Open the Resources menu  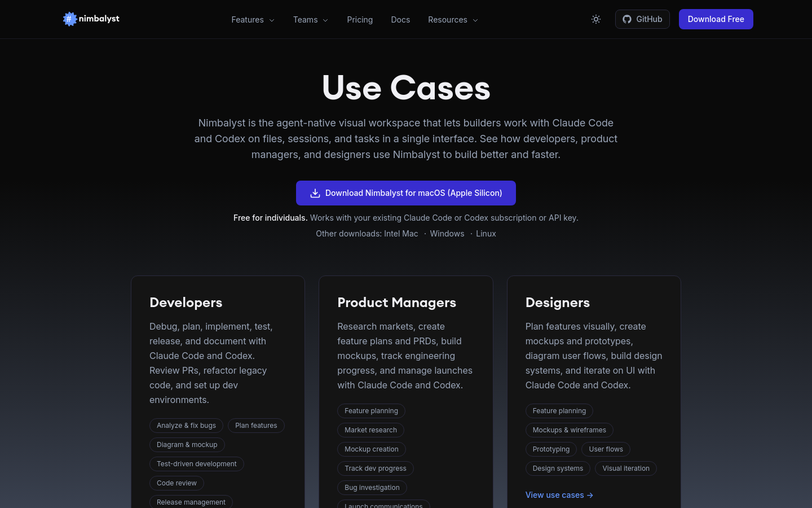(453, 20)
